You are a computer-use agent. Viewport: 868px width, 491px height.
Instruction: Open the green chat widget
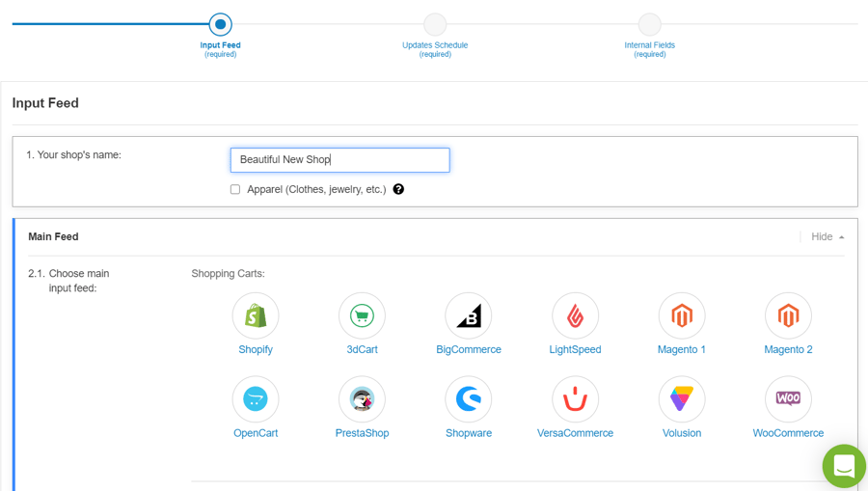pos(844,466)
